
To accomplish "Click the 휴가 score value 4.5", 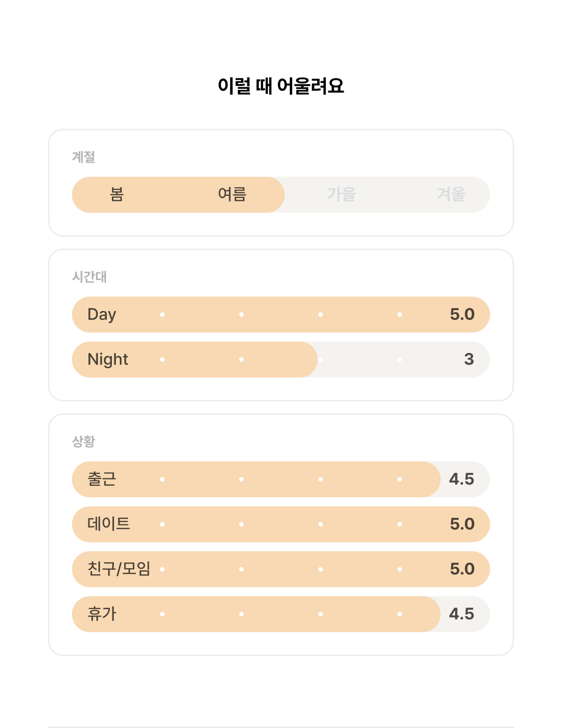I will click(x=462, y=614).
